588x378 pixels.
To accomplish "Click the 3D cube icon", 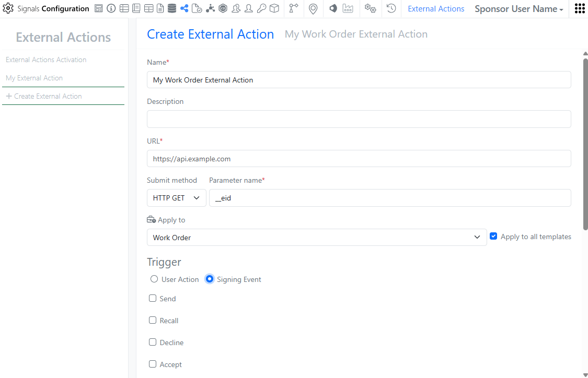I will [274, 8].
